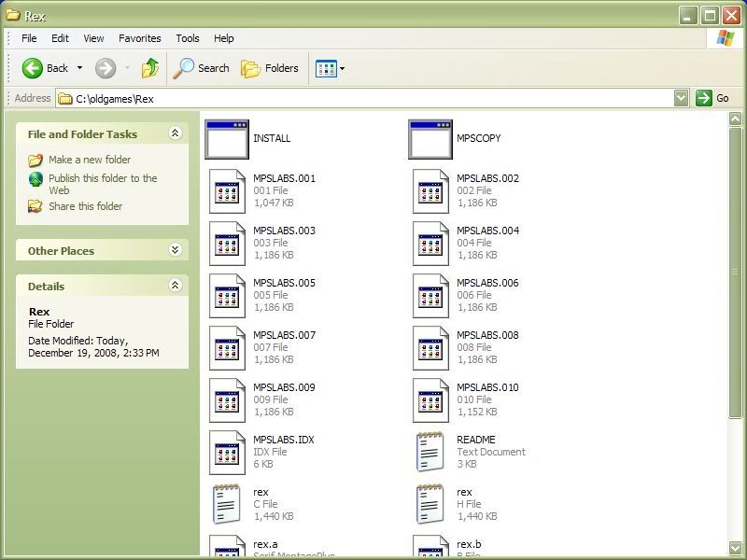The height and width of the screenshot is (560, 747).
Task: Click the Windows flag logo
Action: [725, 38]
